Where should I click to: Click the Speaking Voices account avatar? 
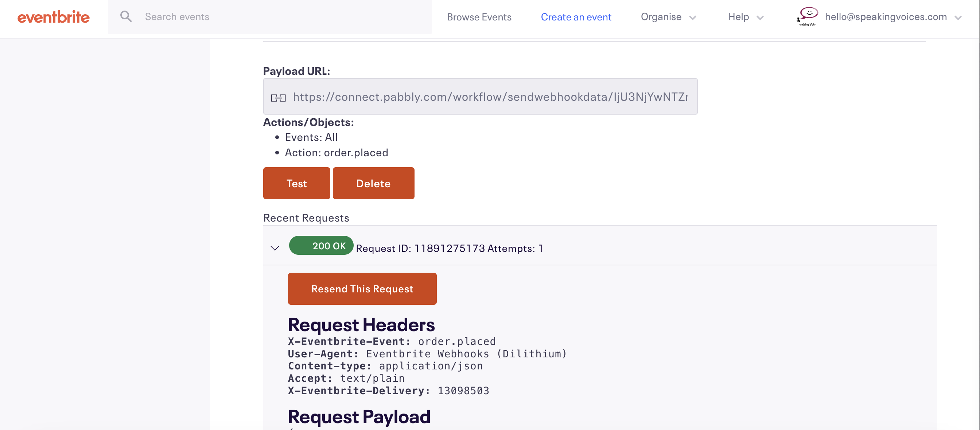point(807,17)
